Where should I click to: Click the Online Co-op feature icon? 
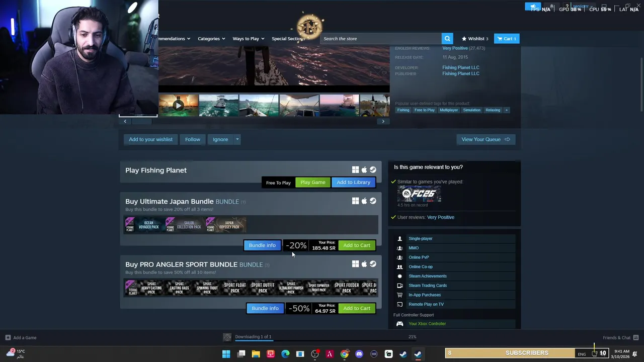click(x=400, y=267)
